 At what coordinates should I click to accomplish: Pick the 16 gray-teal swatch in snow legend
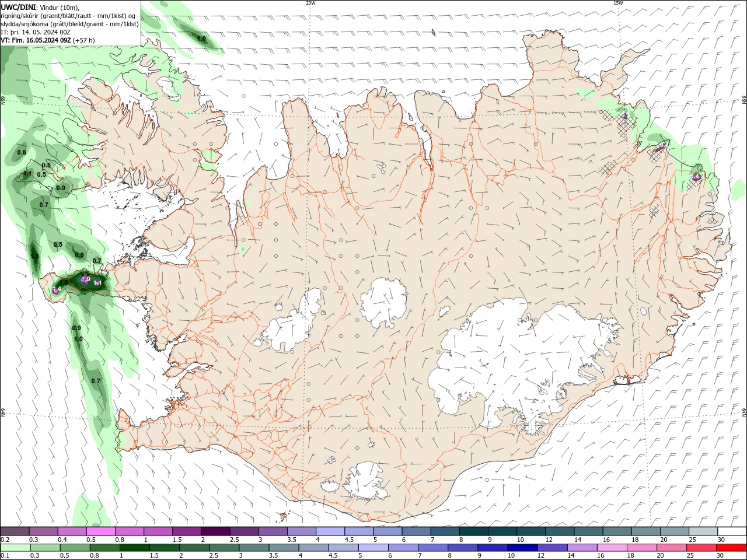[x=616, y=531]
